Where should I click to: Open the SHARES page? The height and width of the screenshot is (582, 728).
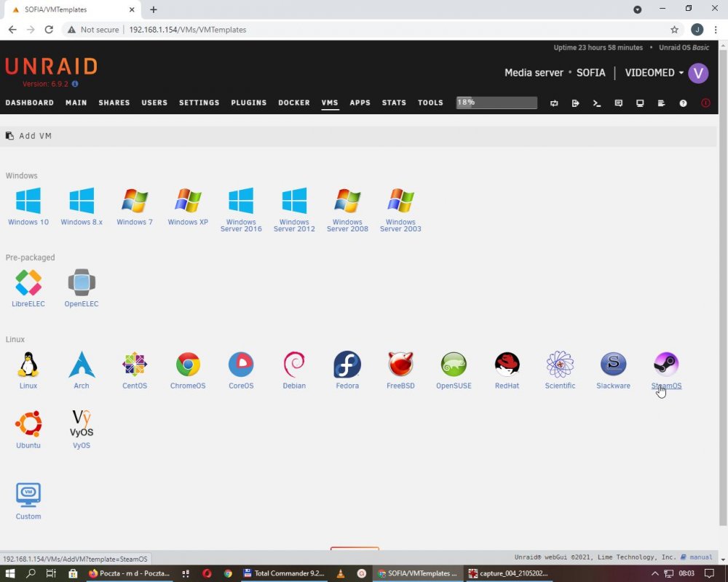tap(114, 103)
